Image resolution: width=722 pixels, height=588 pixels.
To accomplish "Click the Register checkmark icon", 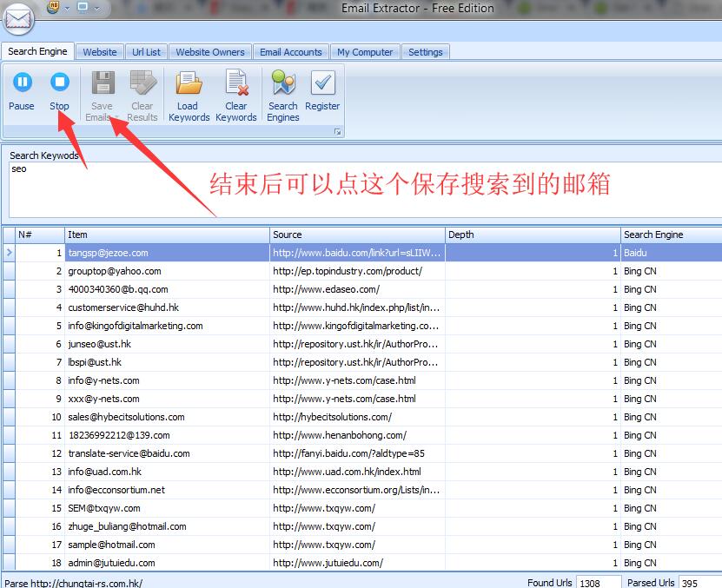I will point(323,83).
